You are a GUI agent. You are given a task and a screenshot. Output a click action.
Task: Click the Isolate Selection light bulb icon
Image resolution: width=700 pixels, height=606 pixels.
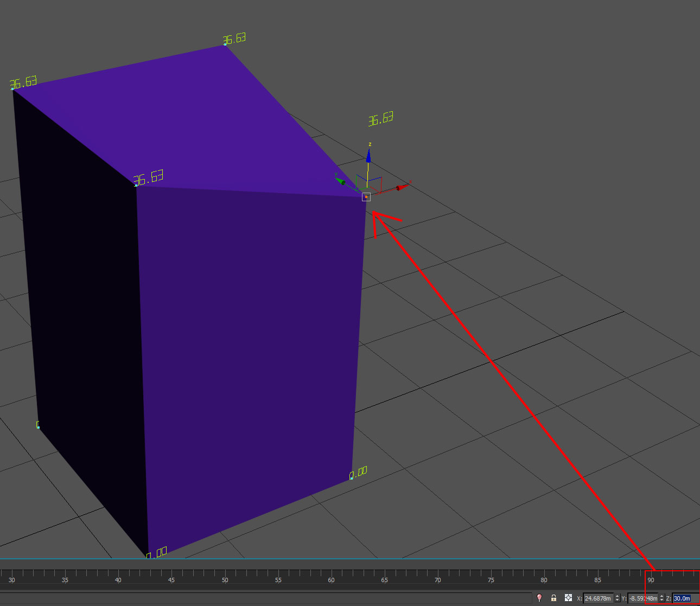pyautogui.click(x=539, y=598)
